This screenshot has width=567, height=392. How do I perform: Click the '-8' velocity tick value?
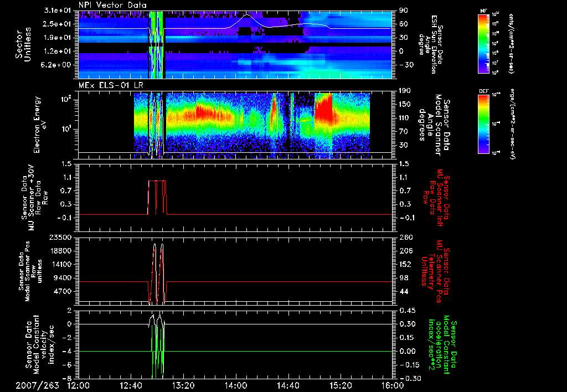(67, 378)
